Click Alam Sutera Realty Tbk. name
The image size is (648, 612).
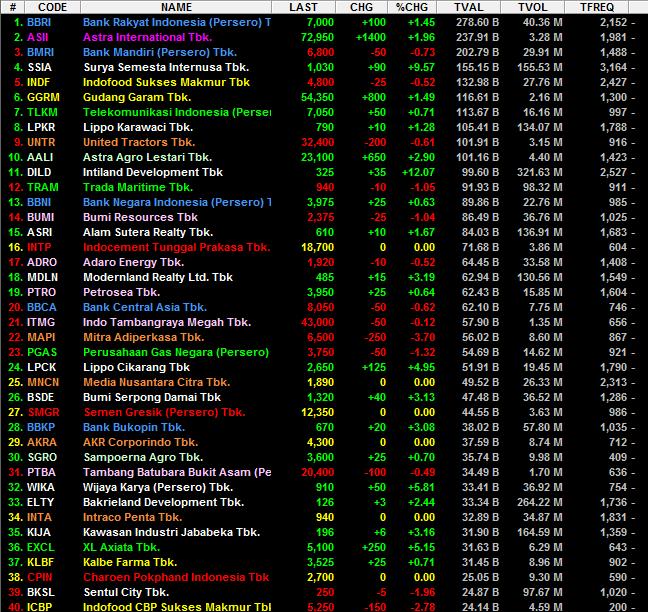pos(148,232)
